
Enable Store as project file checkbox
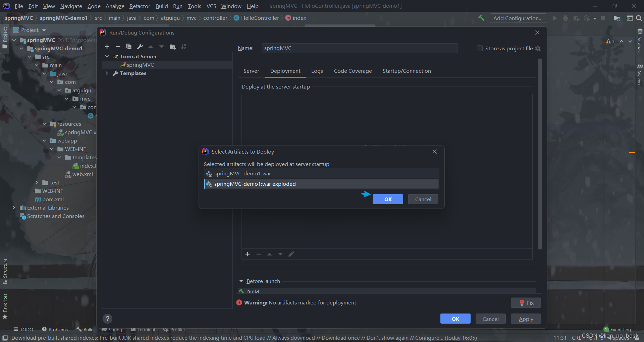[480, 48]
